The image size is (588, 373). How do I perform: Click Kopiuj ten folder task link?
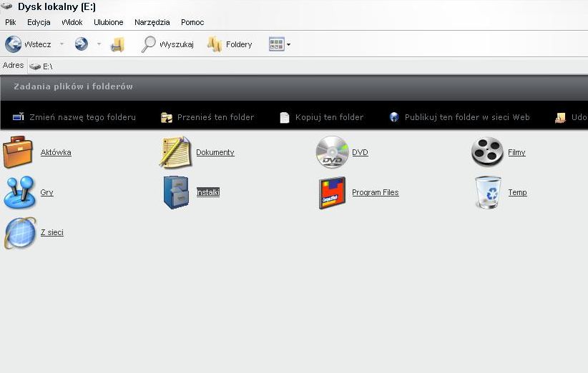pos(321,117)
